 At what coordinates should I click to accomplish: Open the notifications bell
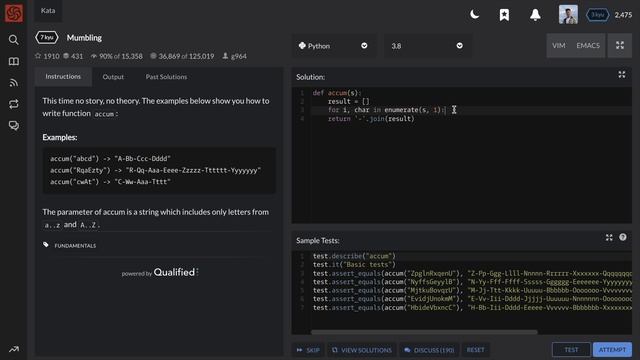[535, 15]
